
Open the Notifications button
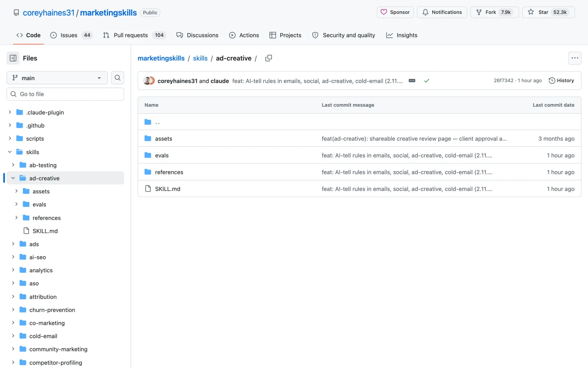[442, 12]
